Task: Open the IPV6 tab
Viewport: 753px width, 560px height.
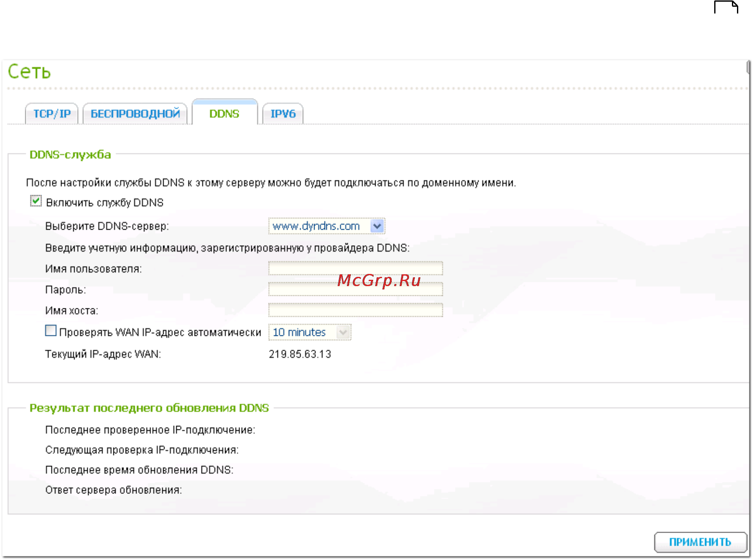Action: point(283,114)
